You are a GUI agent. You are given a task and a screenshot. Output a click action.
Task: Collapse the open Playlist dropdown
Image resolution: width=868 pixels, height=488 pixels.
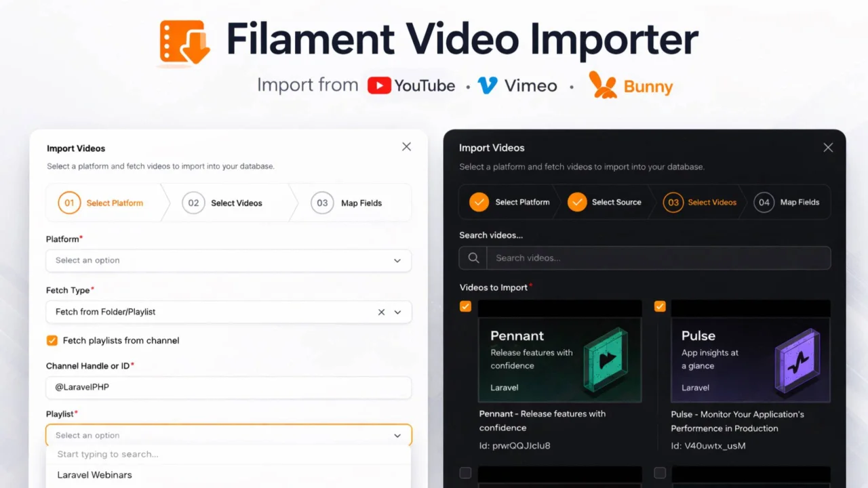397,435
